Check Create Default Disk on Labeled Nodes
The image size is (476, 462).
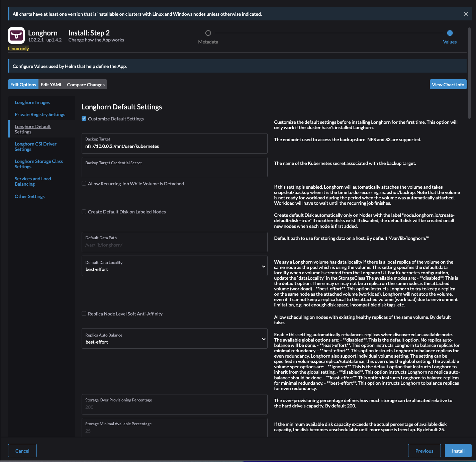point(84,212)
